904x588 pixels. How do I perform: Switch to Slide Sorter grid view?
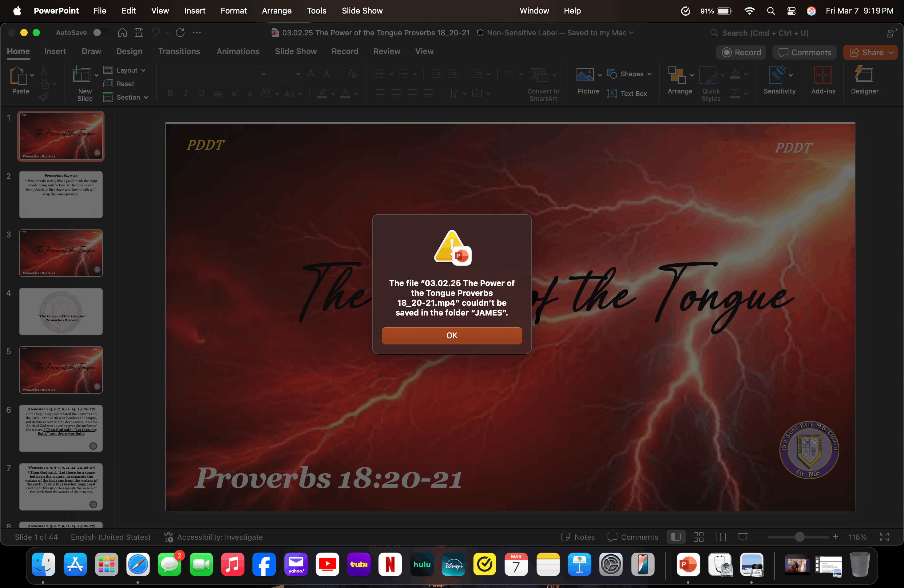698,537
